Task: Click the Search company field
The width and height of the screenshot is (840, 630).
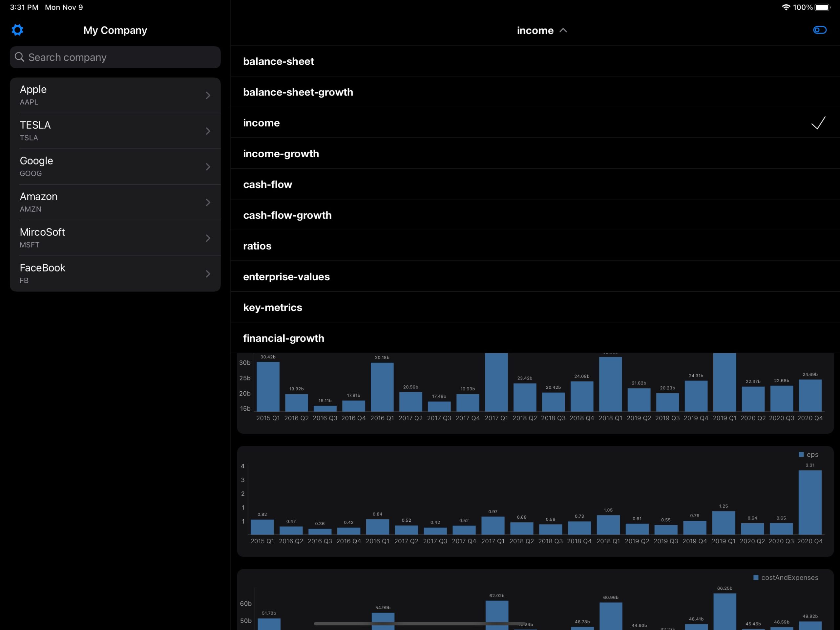Action: point(115,57)
